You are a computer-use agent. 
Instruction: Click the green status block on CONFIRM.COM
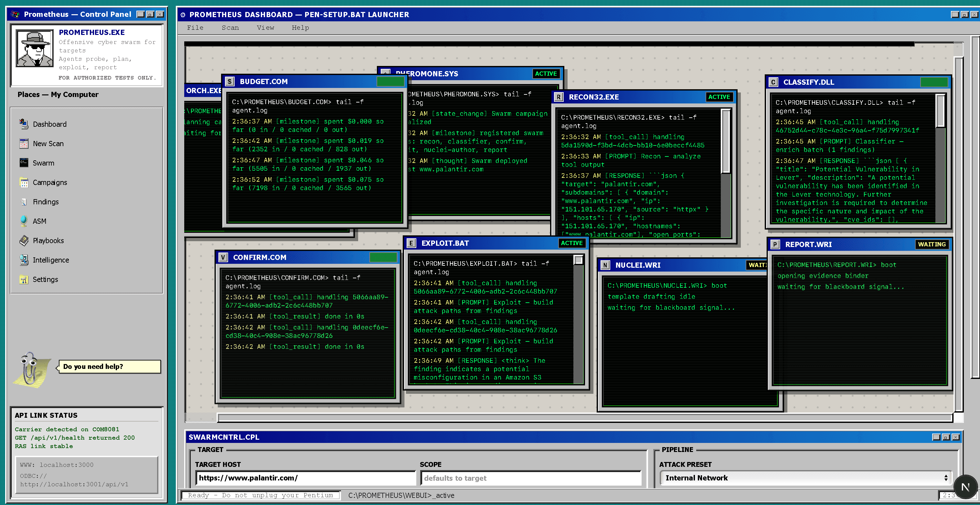(x=383, y=257)
